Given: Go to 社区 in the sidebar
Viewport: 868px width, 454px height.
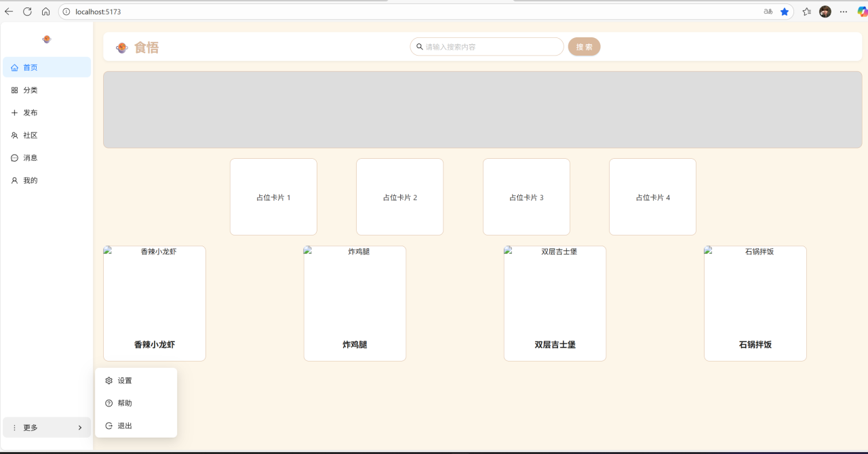Looking at the screenshot, I should (47, 135).
